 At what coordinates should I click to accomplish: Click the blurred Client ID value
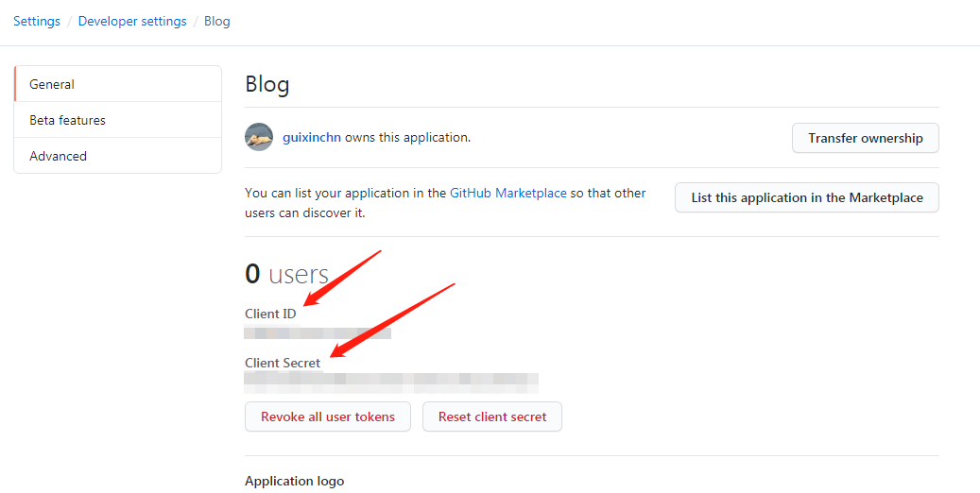(318, 332)
